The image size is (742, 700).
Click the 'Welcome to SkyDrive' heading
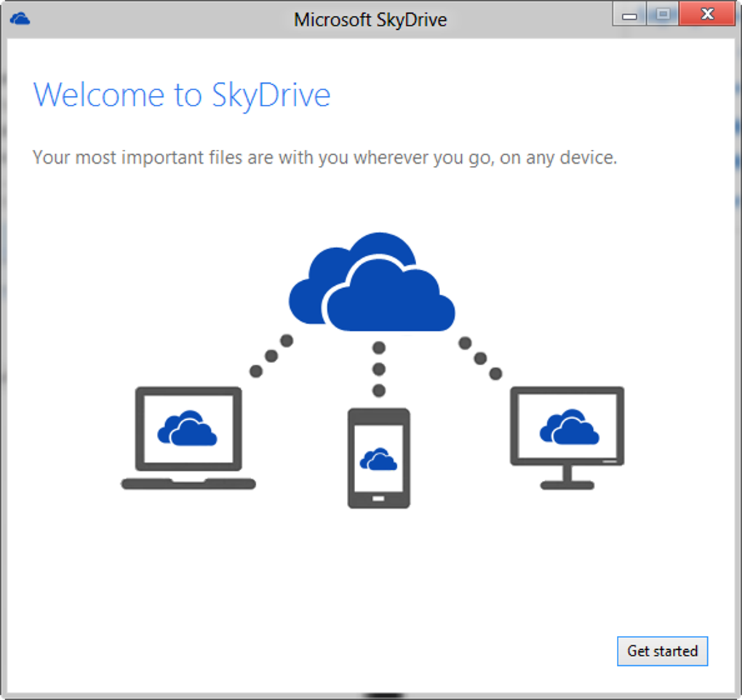click(182, 95)
